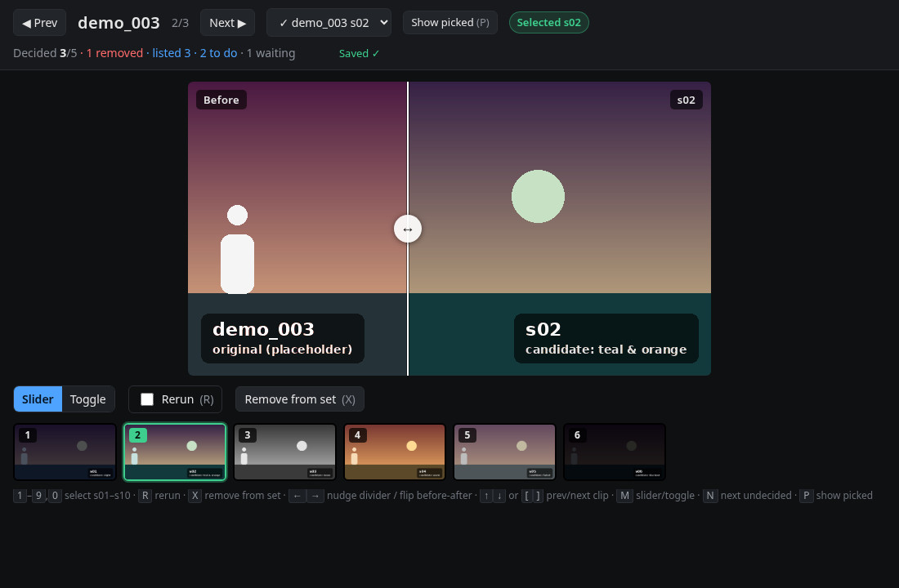The width and height of the screenshot is (899, 588).
Task: Go to the previous clip with Prev
Action: point(39,23)
